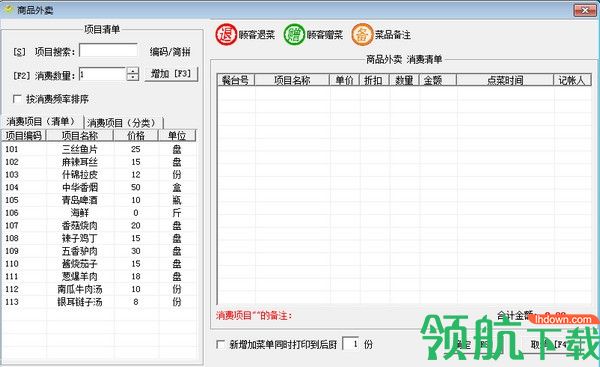The image size is (600, 367).
Task: Select item 南瓜牛肉汤
Action: [x=80, y=289]
